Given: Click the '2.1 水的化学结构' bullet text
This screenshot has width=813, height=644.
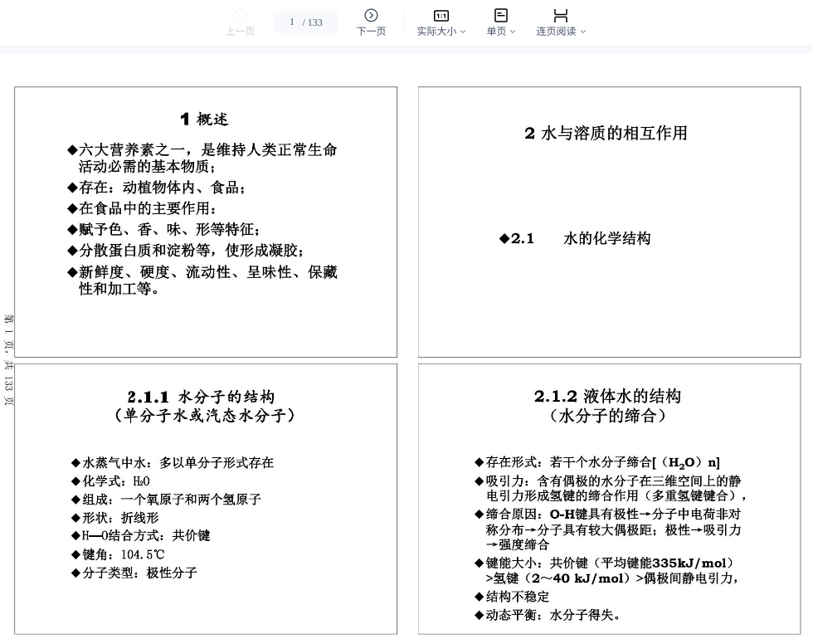Looking at the screenshot, I should (x=606, y=239).
